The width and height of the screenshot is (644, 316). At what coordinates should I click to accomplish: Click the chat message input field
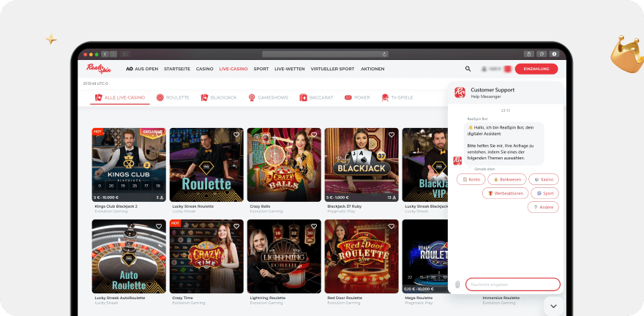click(x=512, y=285)
